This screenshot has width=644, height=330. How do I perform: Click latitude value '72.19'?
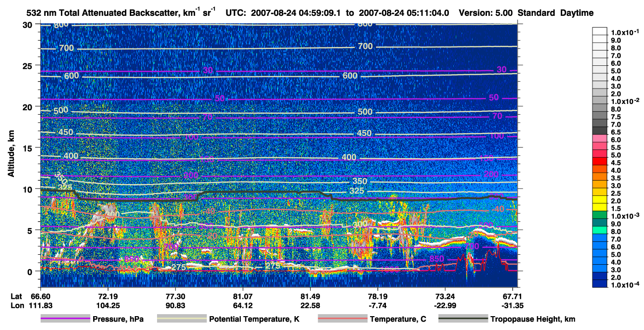[107, 296]
